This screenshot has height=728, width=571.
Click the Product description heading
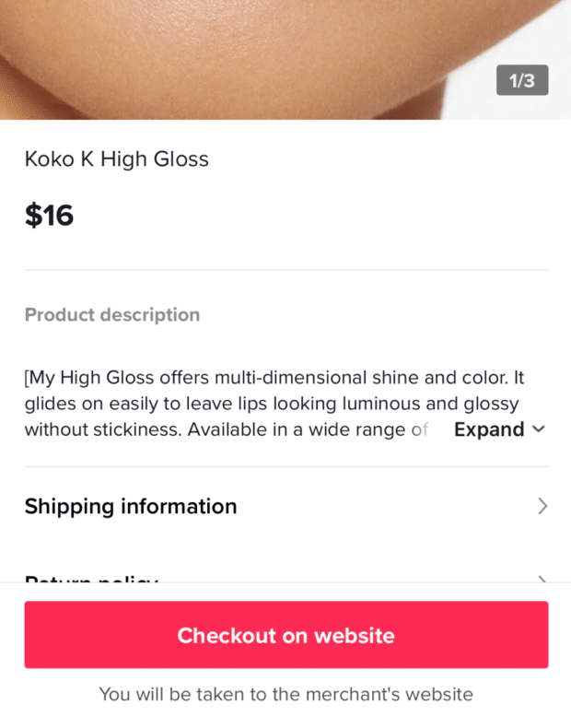point(112,315)
